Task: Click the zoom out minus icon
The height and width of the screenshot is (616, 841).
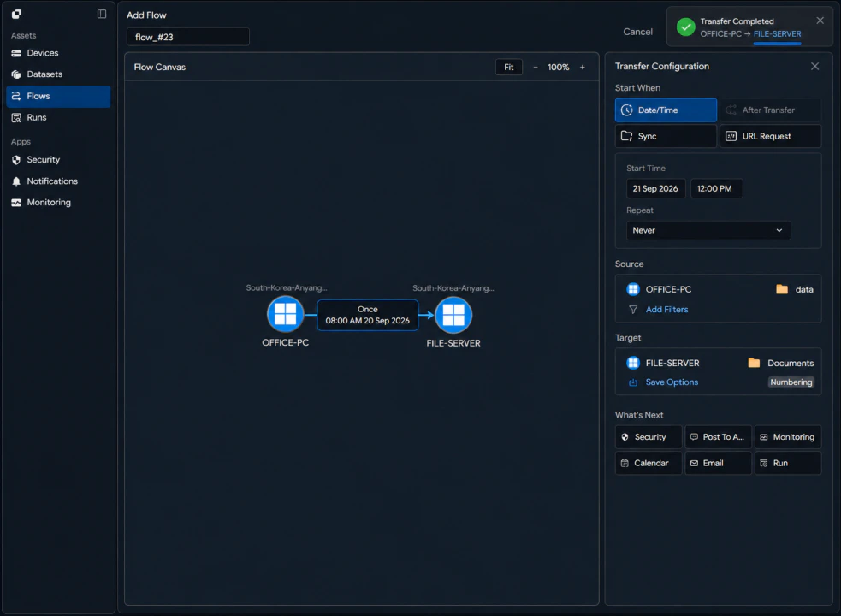Action: (536, 67)
